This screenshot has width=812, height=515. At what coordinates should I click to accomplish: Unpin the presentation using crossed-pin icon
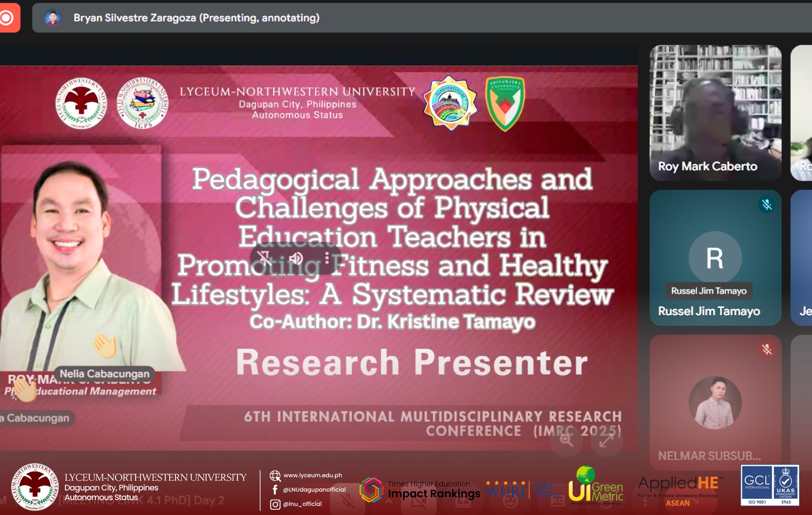pos(264,258)
